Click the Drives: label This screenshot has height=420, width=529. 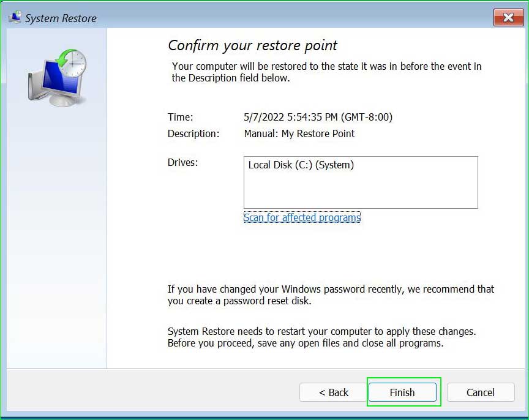click(x=183, y=163)
